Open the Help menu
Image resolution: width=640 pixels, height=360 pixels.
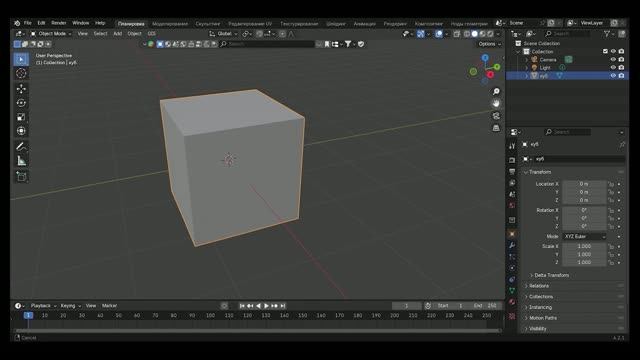[x=100, y=23]
